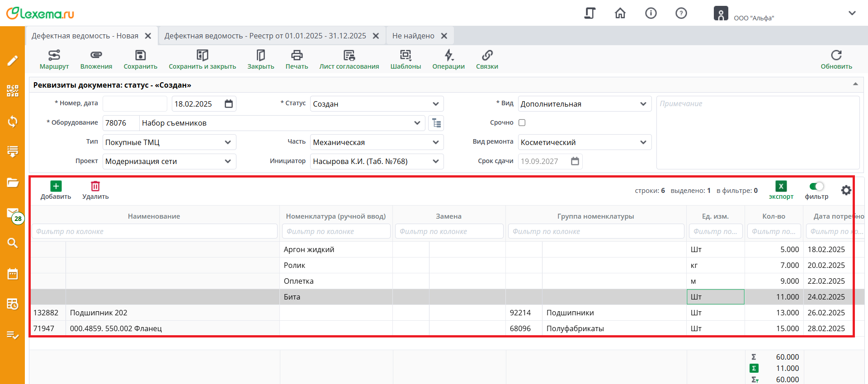Click the green sigma selected-sum toggle
Screen dimensions: 868x384
pos(754,368)
